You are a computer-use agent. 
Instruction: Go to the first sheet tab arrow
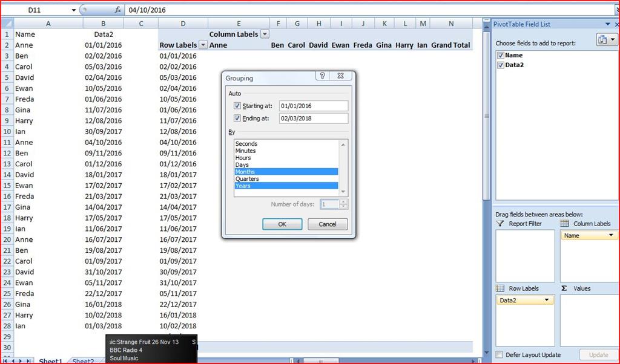tap(6, 361)
